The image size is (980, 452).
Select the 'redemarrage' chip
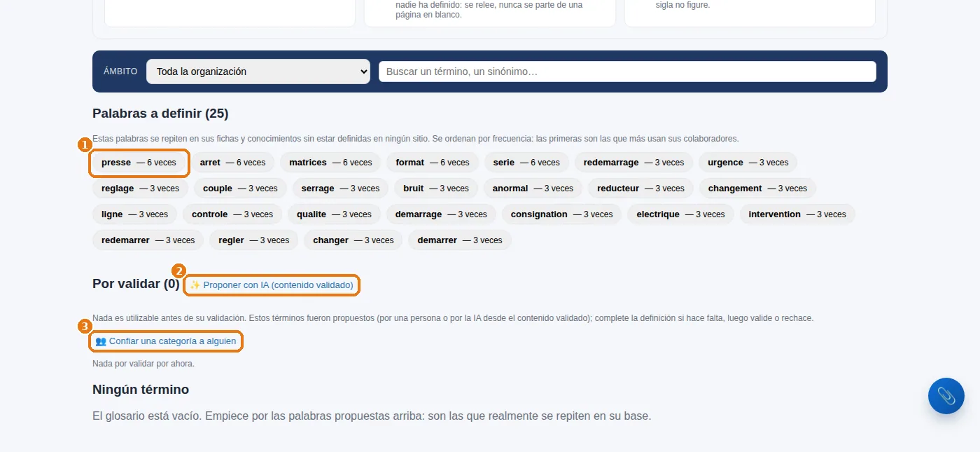pyautogui.click(x=633, y=163)
